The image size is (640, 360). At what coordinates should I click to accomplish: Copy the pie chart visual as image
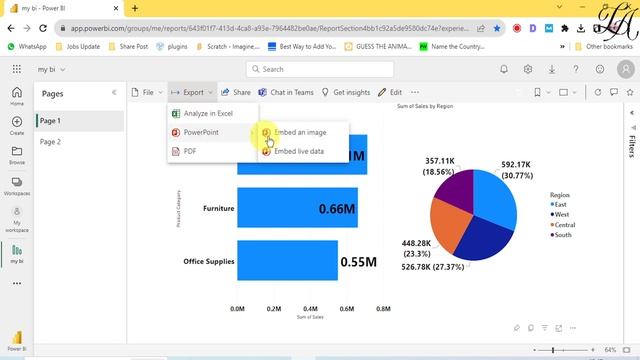click(x=531, y=328)
